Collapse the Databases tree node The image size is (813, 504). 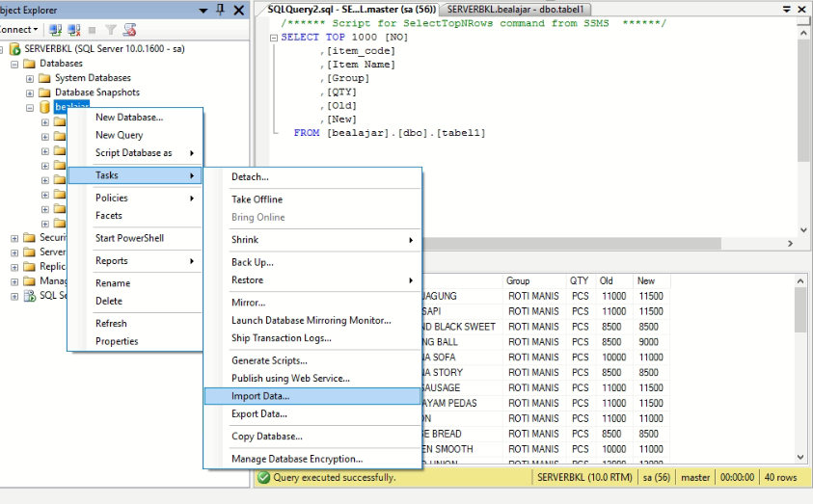coord(14,65)
